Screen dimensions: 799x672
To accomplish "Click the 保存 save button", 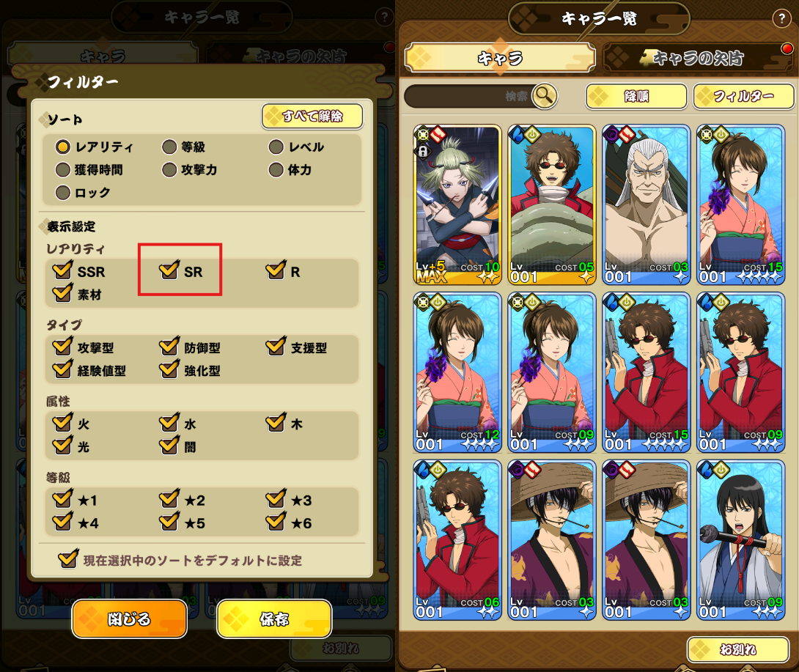I will tap(274, 619).
